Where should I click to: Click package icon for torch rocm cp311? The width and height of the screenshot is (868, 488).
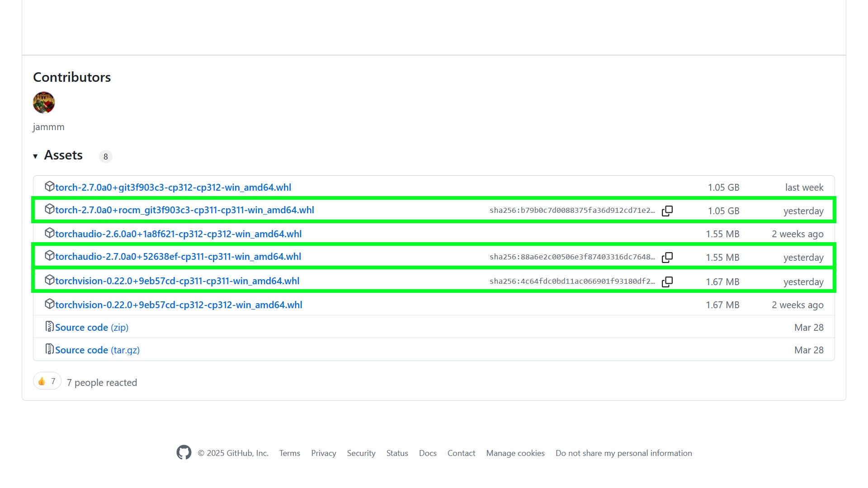tap(49, 209)
